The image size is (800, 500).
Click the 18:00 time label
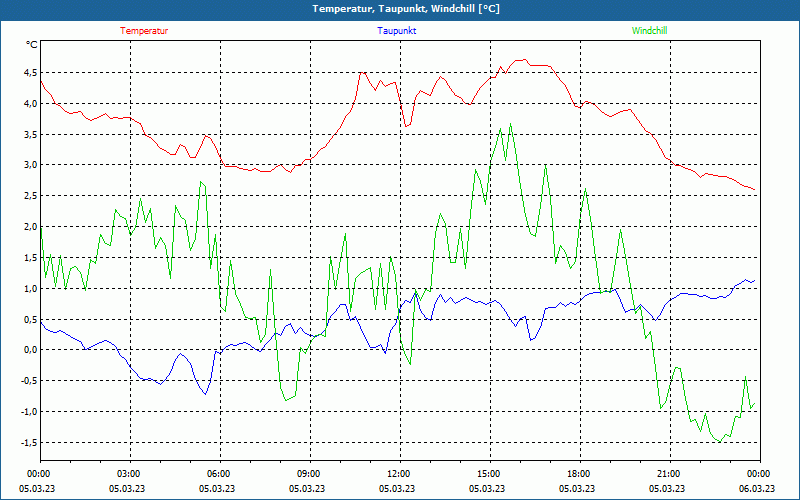pyautogui.click(x=580, y=473)
